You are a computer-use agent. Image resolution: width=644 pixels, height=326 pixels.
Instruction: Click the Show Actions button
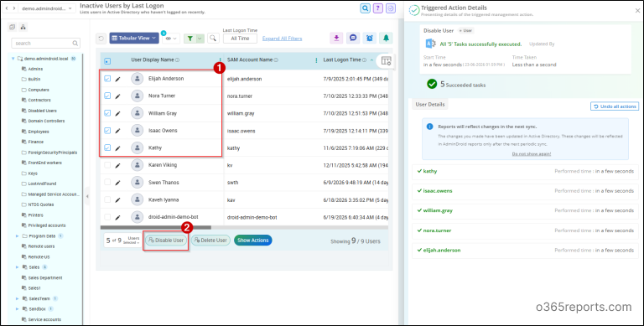tap(253, 241)
